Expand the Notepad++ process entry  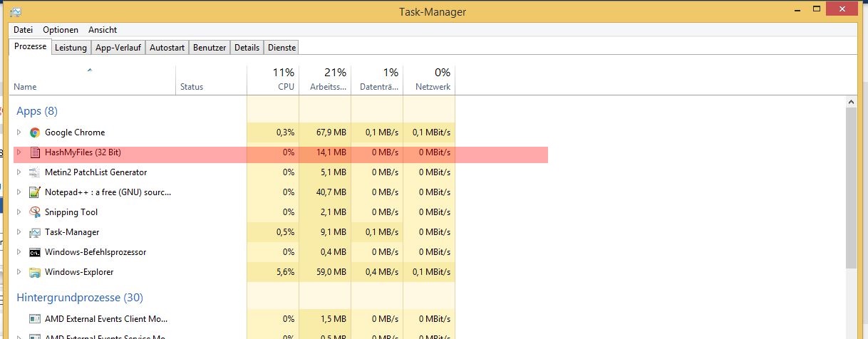coord(19,192)
